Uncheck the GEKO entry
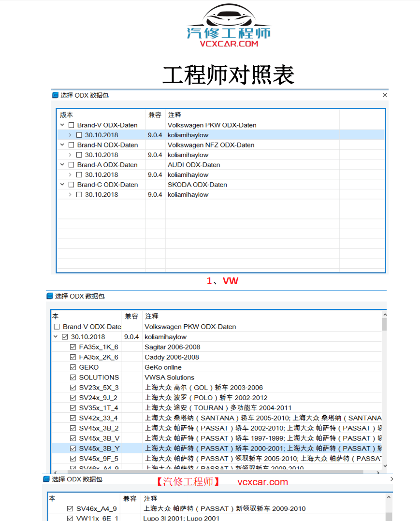Image resolution: width=420 pixels, height=521 pixels. point(72,367)
